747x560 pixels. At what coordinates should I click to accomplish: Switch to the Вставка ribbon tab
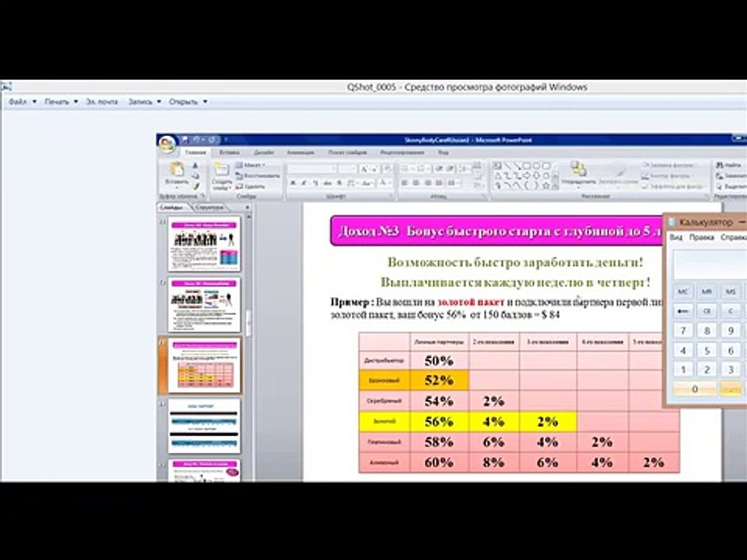(230, 152)
